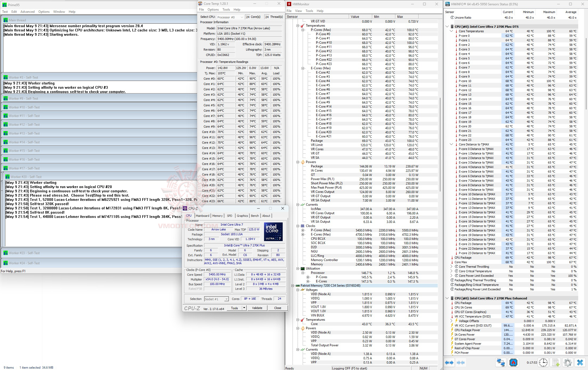Open the HWMonitor Help menu
Screen dimensions: 588x370
point(320,11)
